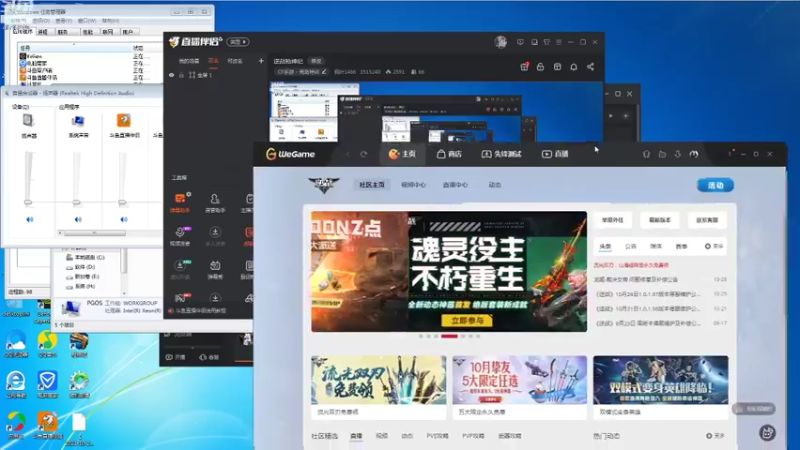The image size is (800, 450).
Task: Click the WeGame back arrow
Action: 348,154
